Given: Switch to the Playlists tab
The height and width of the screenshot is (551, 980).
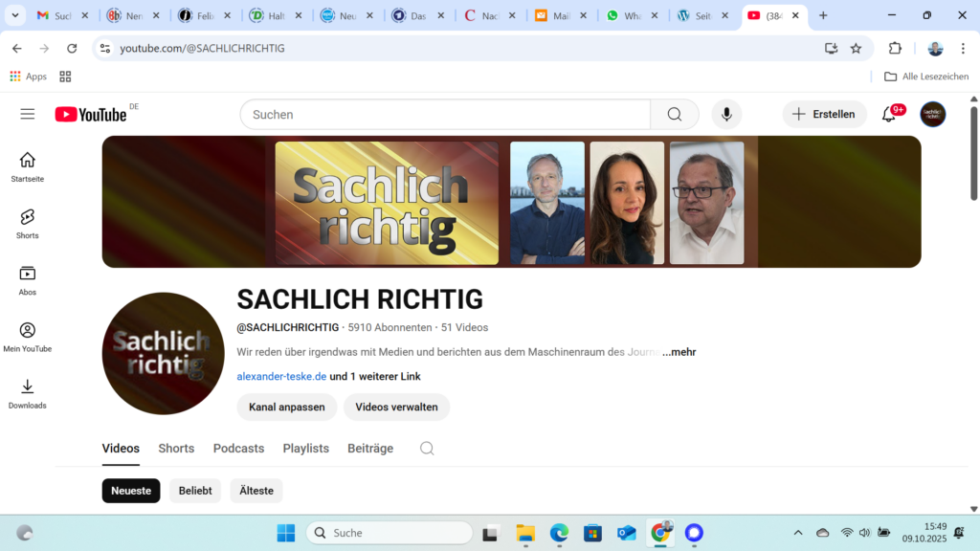Looking at the screenshot, I should click(305, 449).
